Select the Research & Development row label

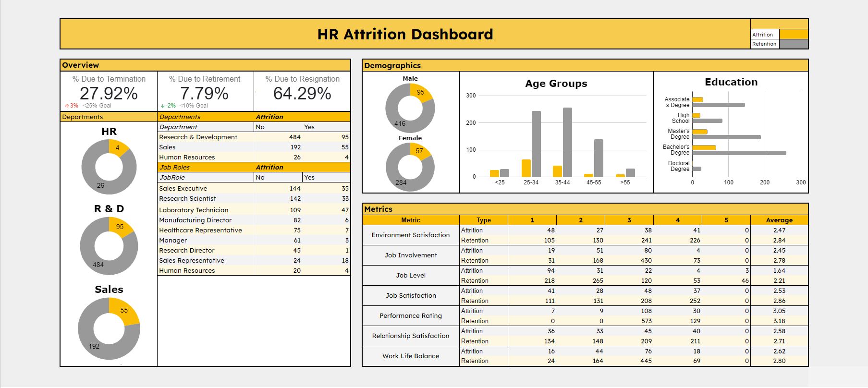tap(198, 137)
